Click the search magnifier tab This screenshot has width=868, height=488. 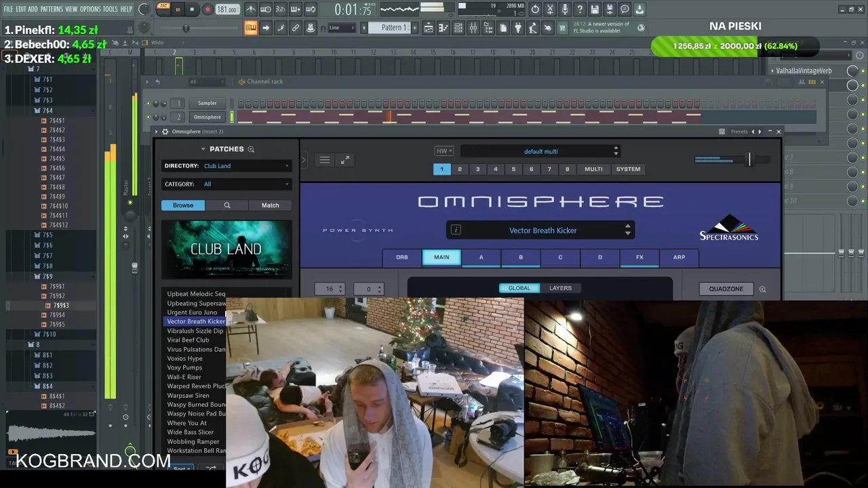pos(227,205)
